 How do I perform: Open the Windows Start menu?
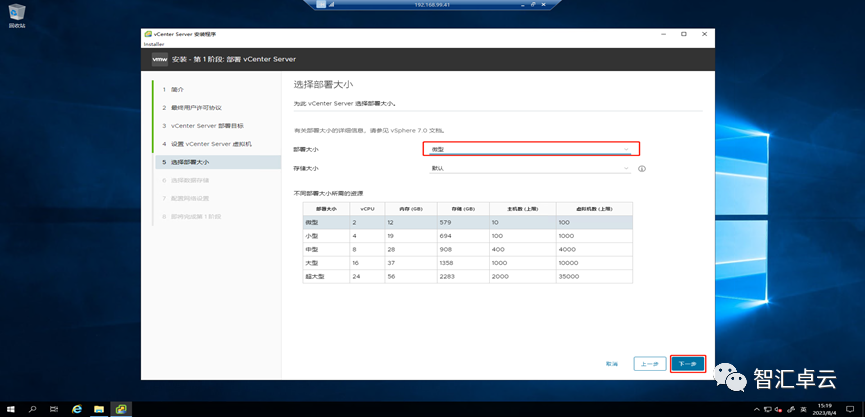point(10,409)
